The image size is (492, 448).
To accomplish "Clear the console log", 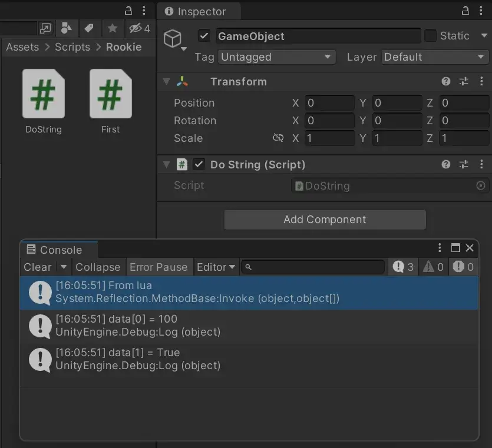I will (x=38, y=267).
